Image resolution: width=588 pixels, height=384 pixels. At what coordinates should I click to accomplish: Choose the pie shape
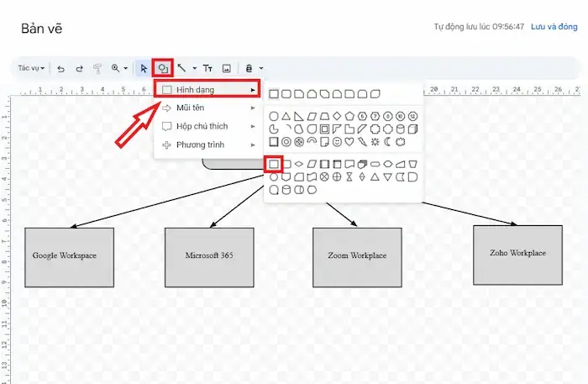274,129
